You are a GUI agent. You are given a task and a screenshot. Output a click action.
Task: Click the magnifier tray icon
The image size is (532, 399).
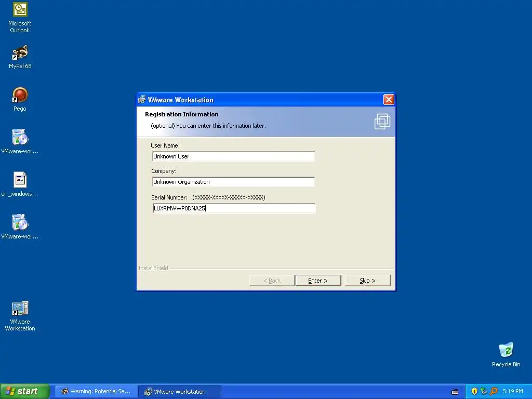494,391
